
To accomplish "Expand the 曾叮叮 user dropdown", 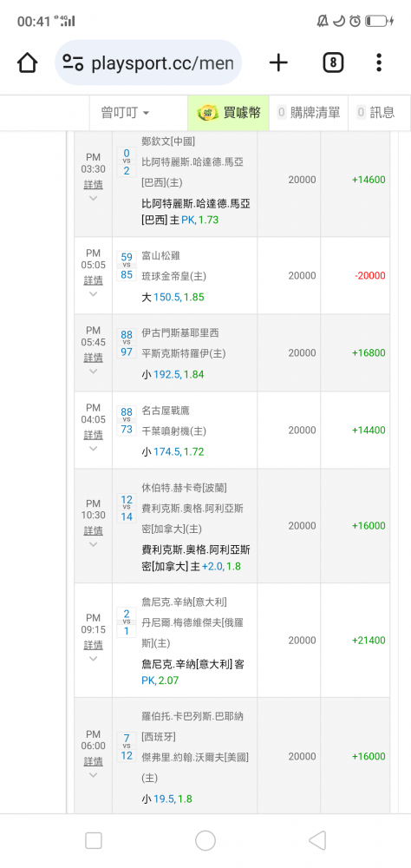I will [126, 113].
